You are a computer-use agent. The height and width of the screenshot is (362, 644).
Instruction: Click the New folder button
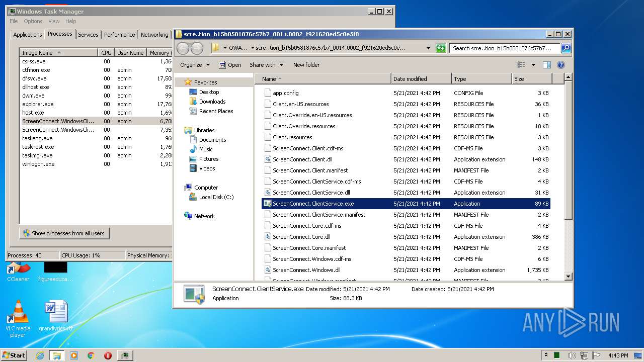(x=306, y=65)
